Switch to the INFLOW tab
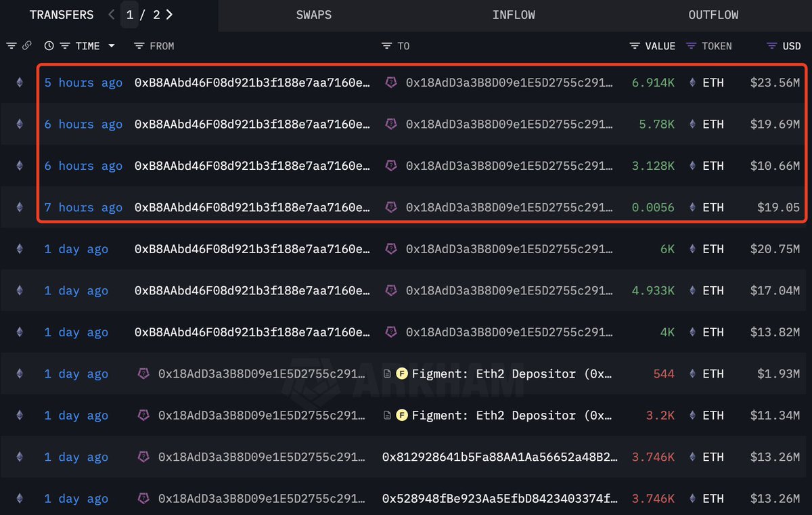The height and width of the screenshot is (515, 812). tap(514, 14)
